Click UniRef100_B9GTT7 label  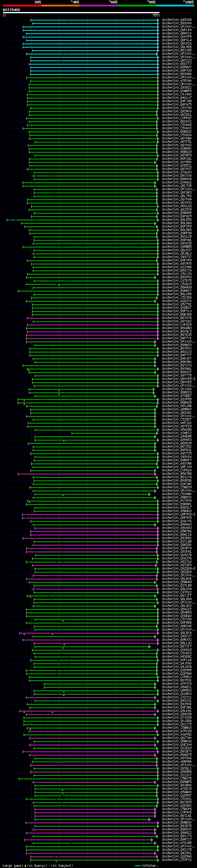[x=176, y=64]
